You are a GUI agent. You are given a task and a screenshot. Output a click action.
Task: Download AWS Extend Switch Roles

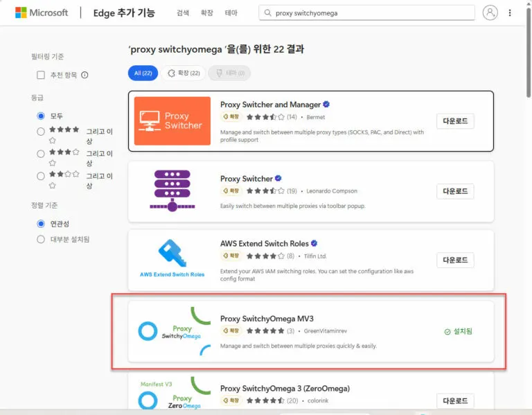455,260
